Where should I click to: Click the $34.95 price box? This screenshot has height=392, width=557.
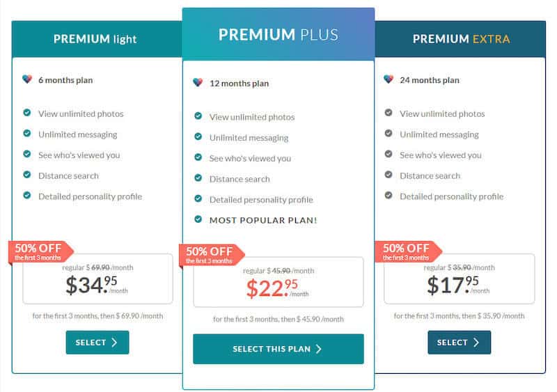[97, 279]
